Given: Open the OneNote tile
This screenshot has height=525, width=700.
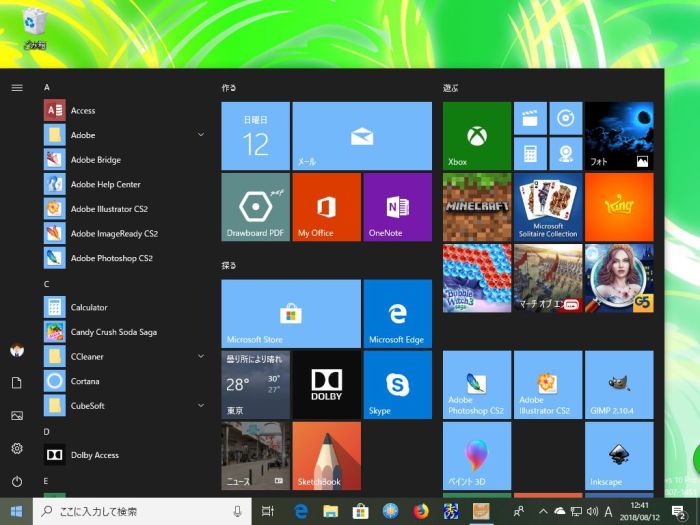Looking at the screenshot, I should (397, 207).
